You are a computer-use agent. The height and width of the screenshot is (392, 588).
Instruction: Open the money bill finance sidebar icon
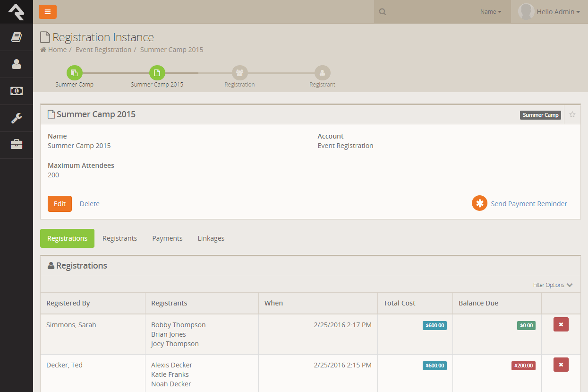pyautogui.click(x=17, y=91)
